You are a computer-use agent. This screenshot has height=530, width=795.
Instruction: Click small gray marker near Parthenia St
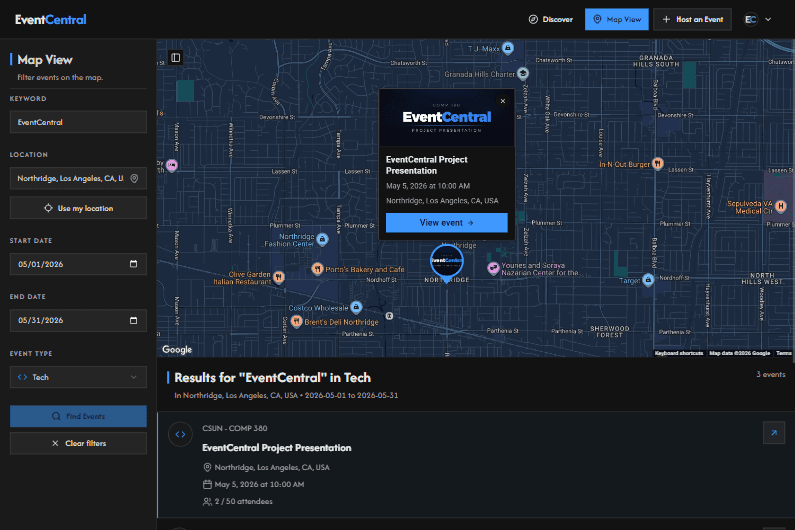pos(389,315)
